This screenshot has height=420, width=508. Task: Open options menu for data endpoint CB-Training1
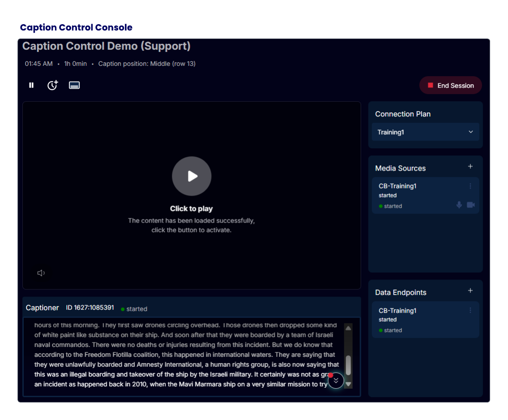(470, 311)
